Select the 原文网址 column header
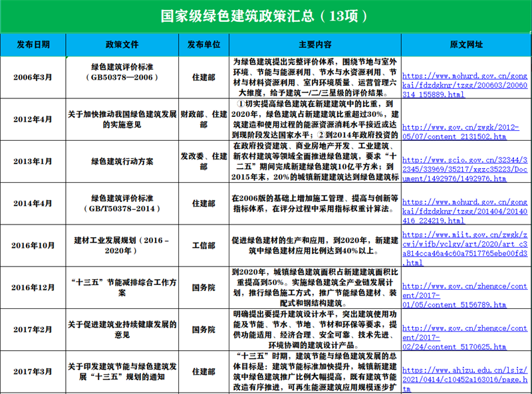The width and height of the screenshot is (532, 394). click(466, 45)
